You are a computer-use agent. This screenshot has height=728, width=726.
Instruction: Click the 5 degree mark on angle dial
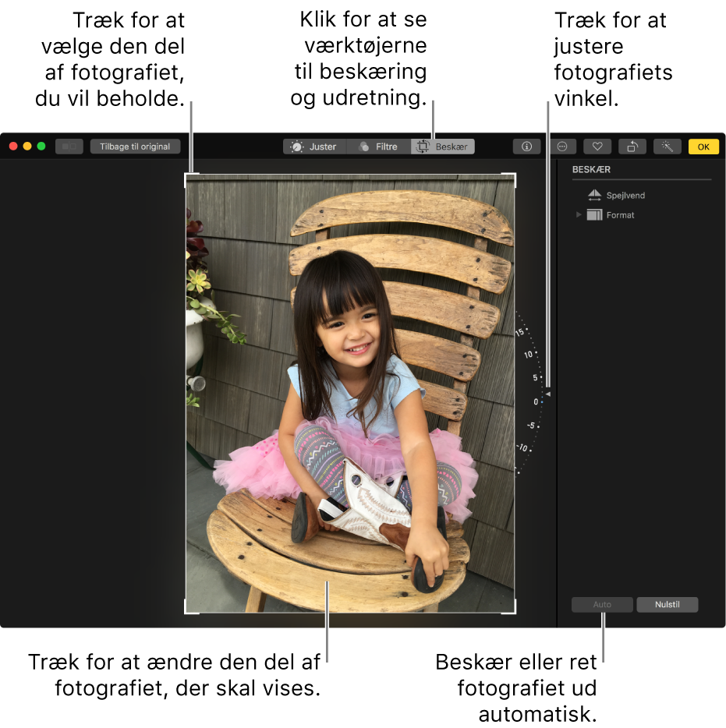coord(536,377)
